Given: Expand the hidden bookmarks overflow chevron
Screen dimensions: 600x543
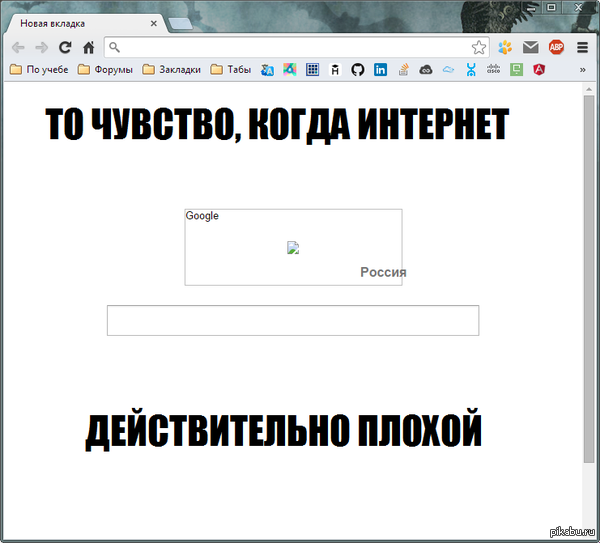Looking at the screenshot, I should [582, 70].
